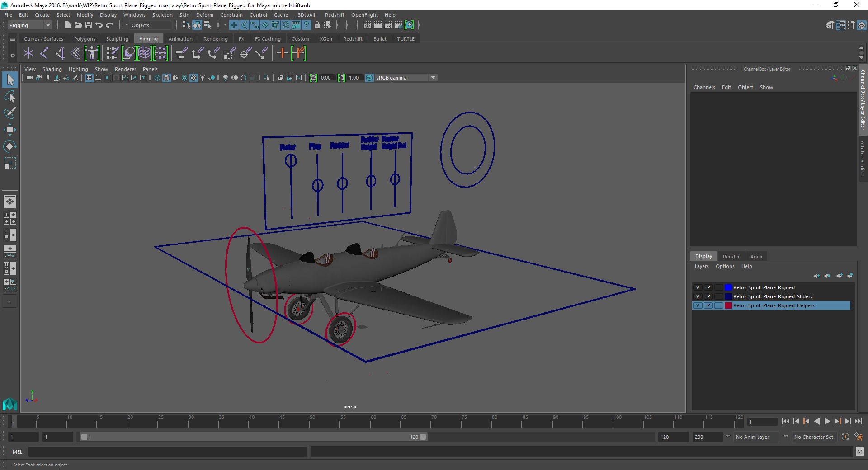Toggle textured display in viewport toolbar
The width and height of the screenshot is (868, 470).
(193, 78)
